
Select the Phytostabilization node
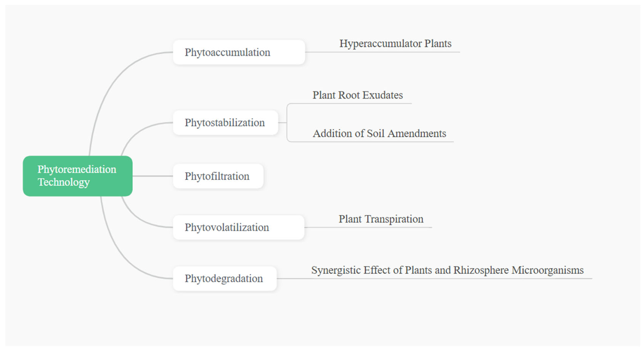(225, 123)
